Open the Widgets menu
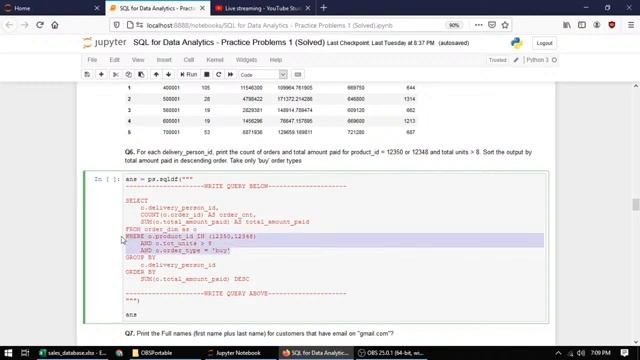 (x=246, y=60)
